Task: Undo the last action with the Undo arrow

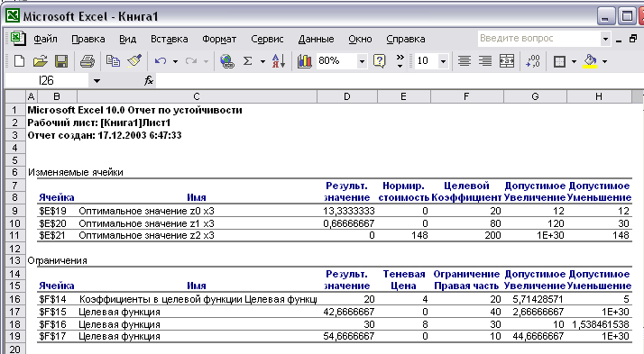Action: click(161, 61)
